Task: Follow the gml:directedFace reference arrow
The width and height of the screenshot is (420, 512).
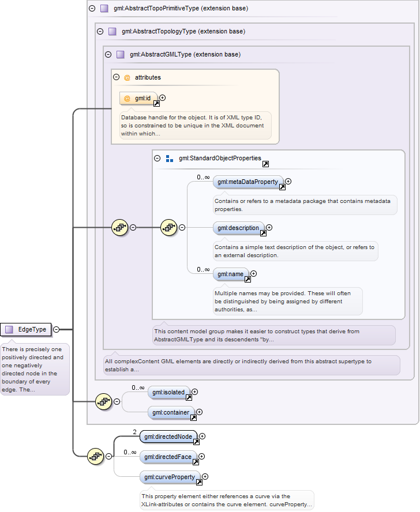Action: click(196, 462)
